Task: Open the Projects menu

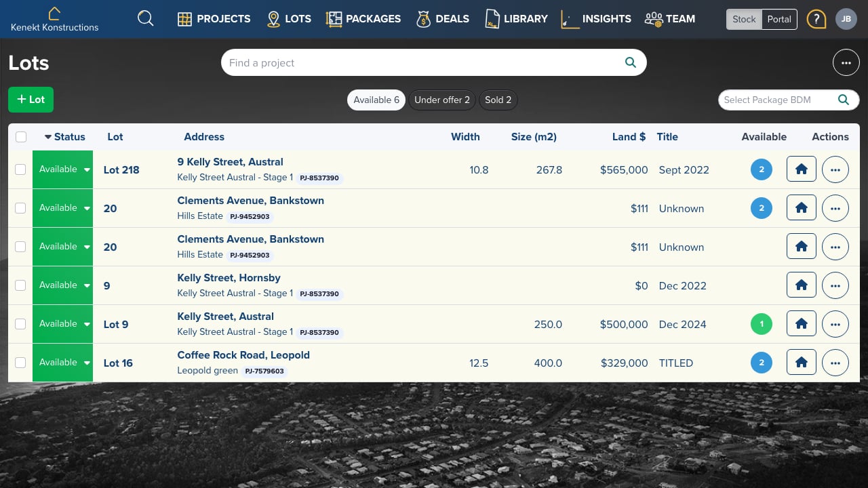Action: (x=214, y=19)
